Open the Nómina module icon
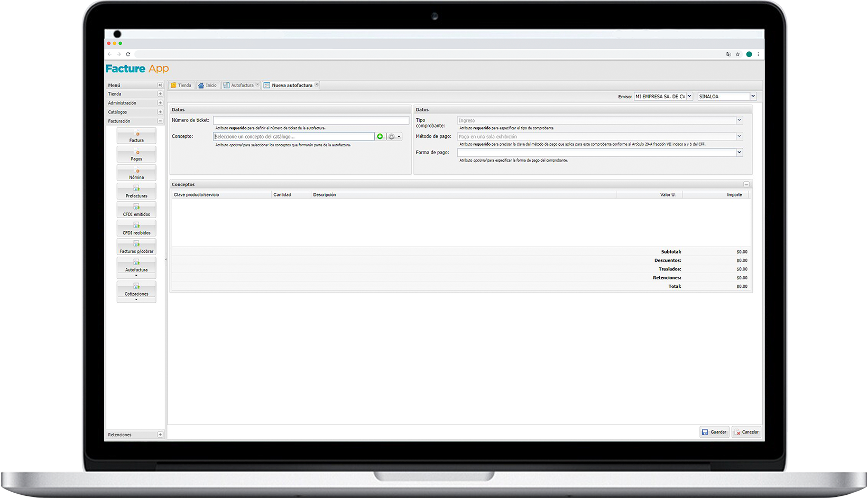Image resolution: width=868 pixels, height=498 pixels. (136, 173)
